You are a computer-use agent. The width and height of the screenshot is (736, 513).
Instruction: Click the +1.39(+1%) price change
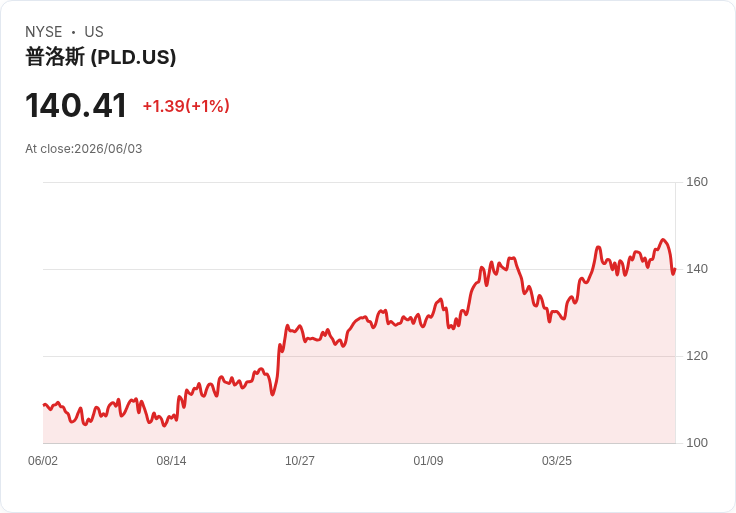(x=186, y=106)
